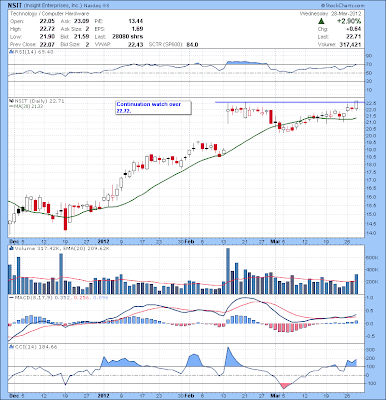
Task: Click the Chg value +0.64
Action: [x=354, y=29]
